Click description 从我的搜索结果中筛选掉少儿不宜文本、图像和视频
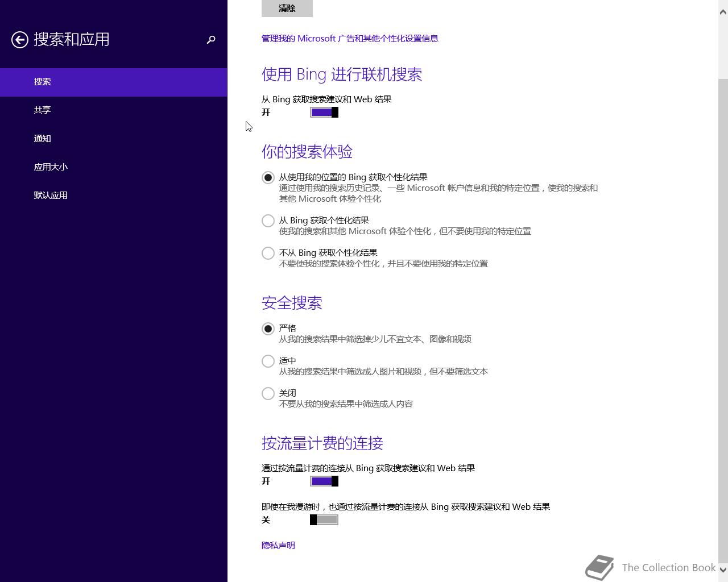Screen dimensions: 728x582 pos(375,339)
